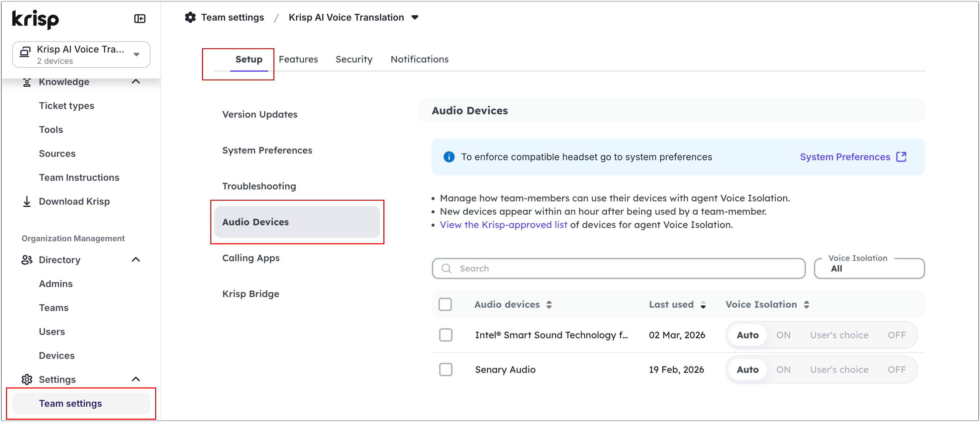980x422 pixels.
Task: Sort by Voice Isolation column arrows
Action: point(806,304)
